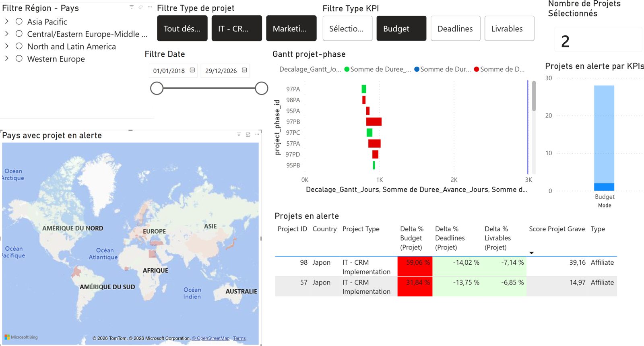Image resolution: width=644 pixels, height=346 pixels.
Task: Click left handle of date slider
Action: click(x=157, y=88)
